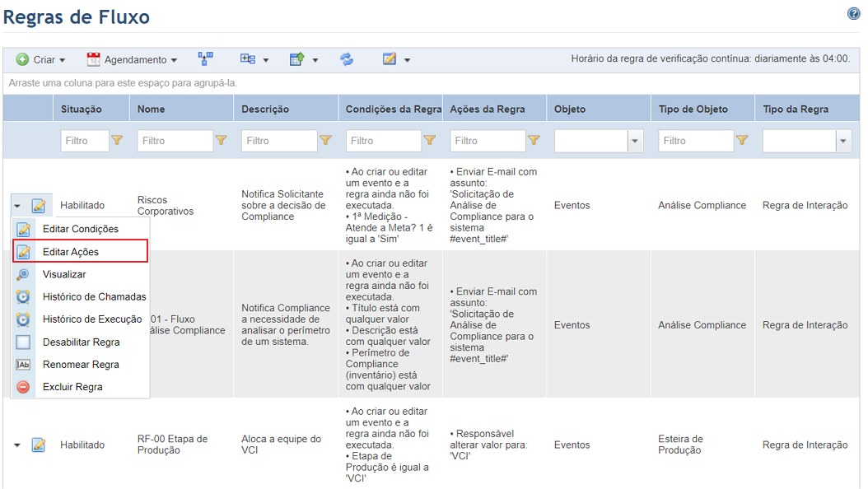Focus the Nome filter field
868x489 pixels.
[175, 141]
